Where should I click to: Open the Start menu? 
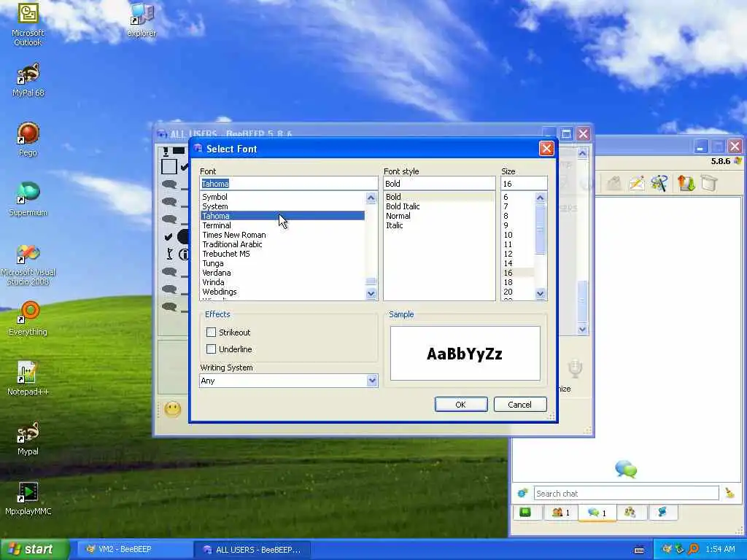pos(34,549)
